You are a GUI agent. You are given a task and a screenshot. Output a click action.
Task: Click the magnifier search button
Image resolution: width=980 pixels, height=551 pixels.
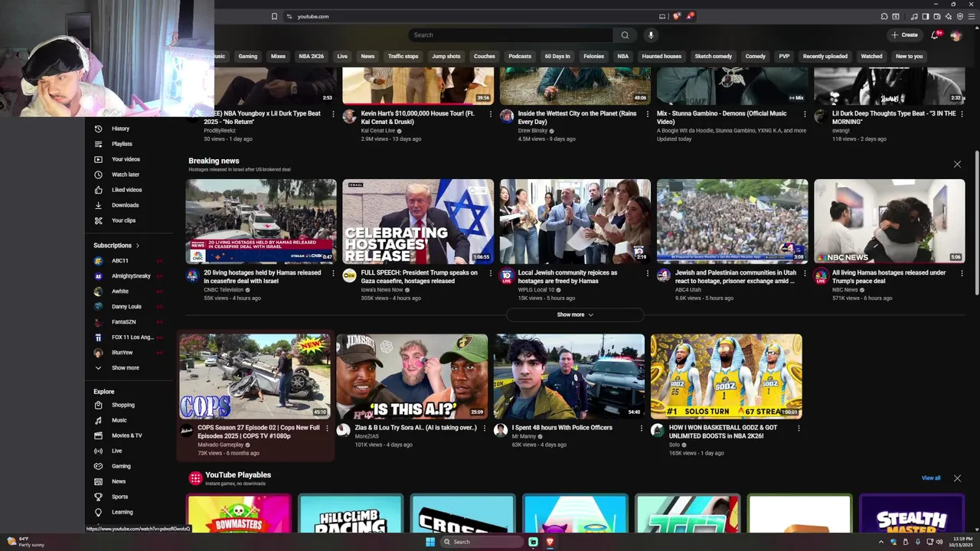coord(625,35)
